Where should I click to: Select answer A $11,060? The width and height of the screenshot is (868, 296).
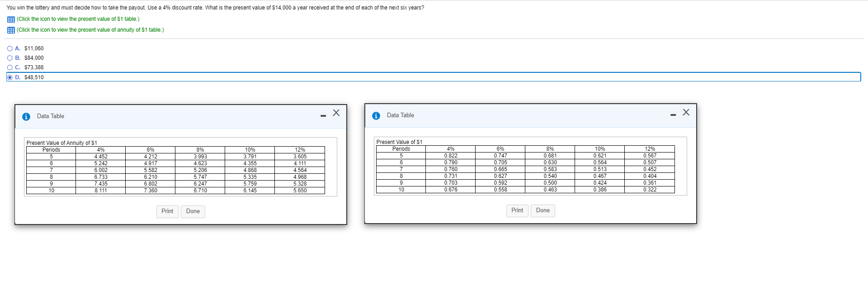pos(10,48)
